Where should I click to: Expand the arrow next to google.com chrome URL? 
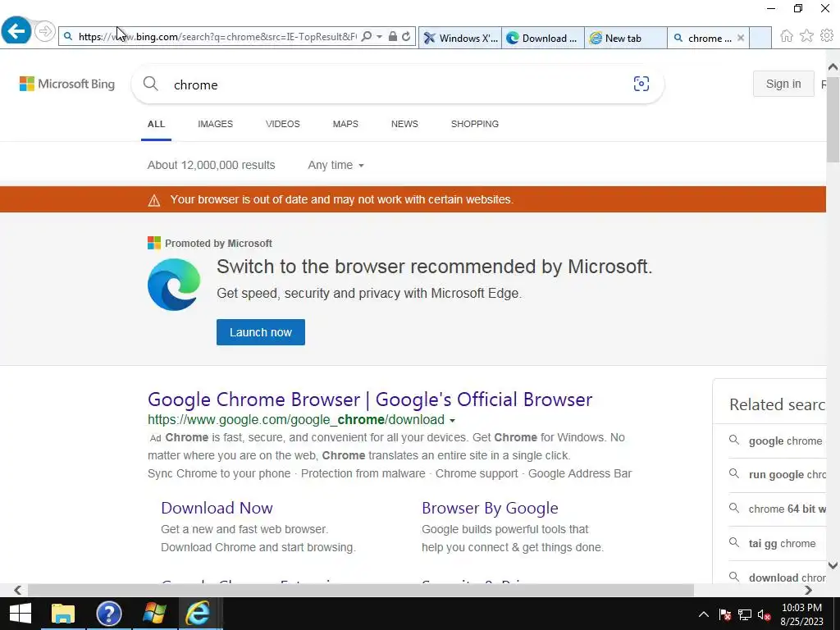(452, 421)
